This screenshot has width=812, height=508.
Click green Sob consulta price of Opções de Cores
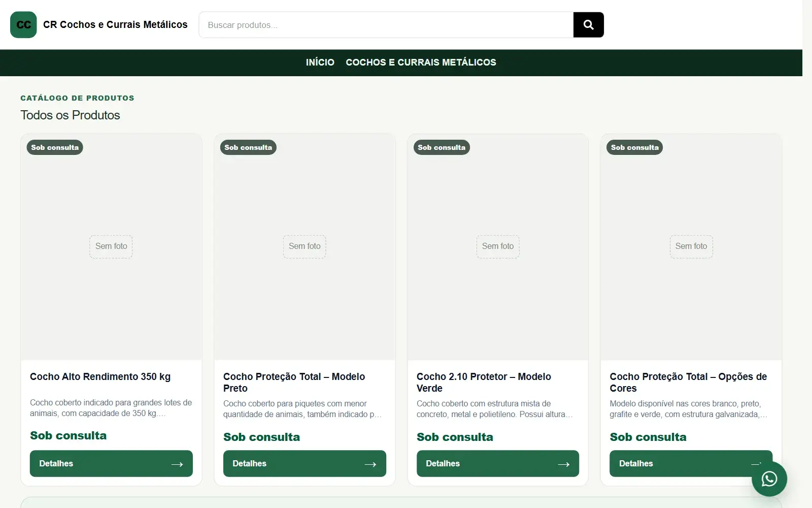648,437
